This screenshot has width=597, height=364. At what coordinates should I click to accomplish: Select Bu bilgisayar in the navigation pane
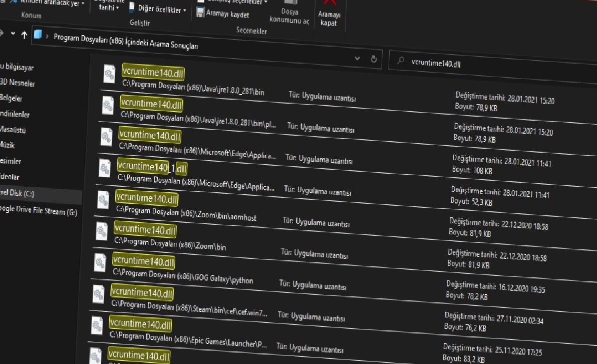[17, 67]
